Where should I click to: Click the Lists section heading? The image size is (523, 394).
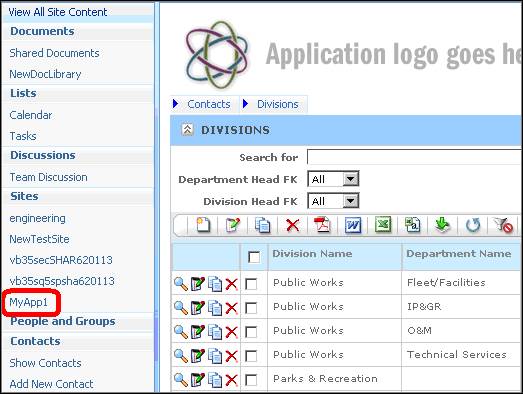pyautogui.click(x=23, y=93)
